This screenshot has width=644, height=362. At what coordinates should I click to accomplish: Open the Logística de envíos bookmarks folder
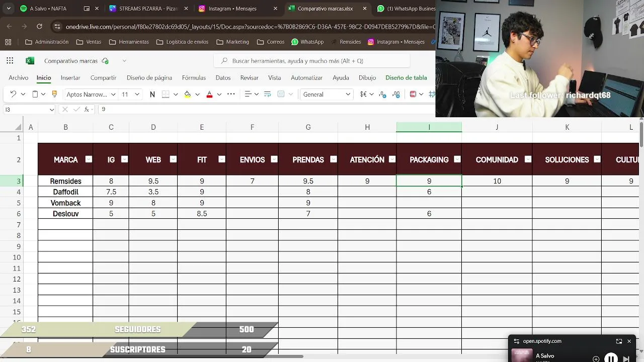click(x=182, y=42)
